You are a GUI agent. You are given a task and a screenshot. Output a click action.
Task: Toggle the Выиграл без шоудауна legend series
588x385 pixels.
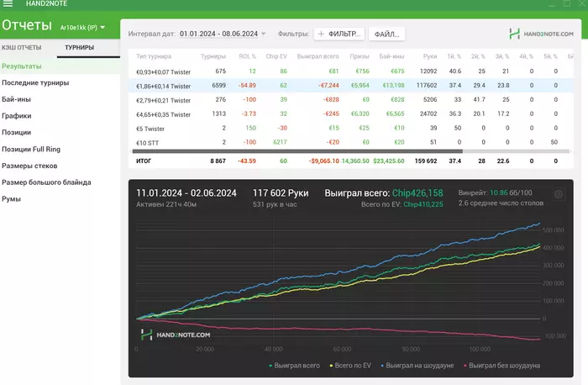click(x=501, y=366)
